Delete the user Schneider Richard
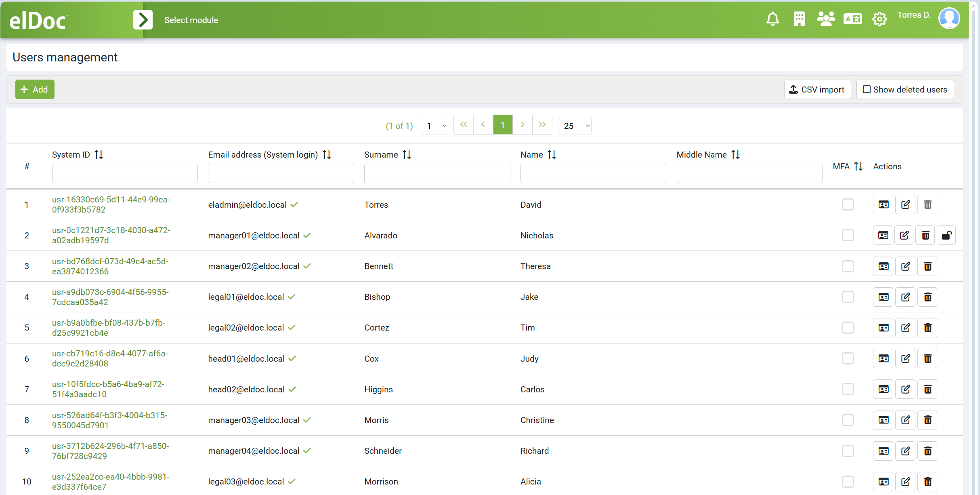Viewport: 980px width, 495px height. tap(928, 451)
